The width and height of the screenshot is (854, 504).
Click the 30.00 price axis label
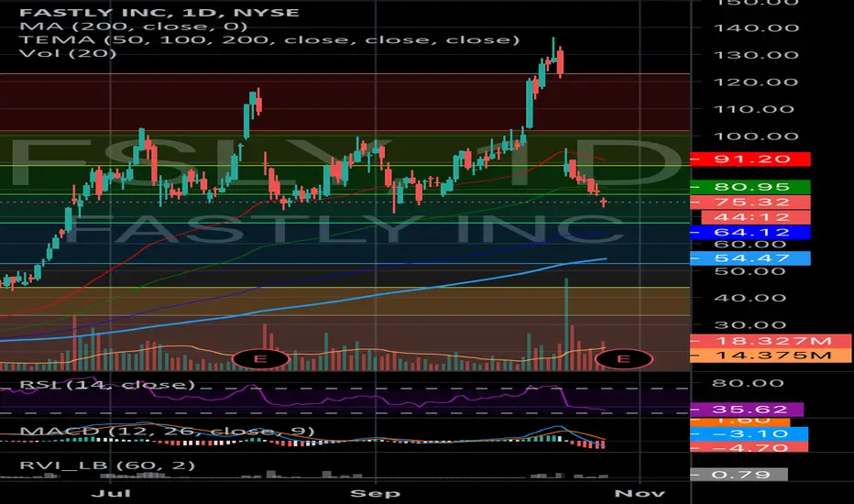coord(750,325)
